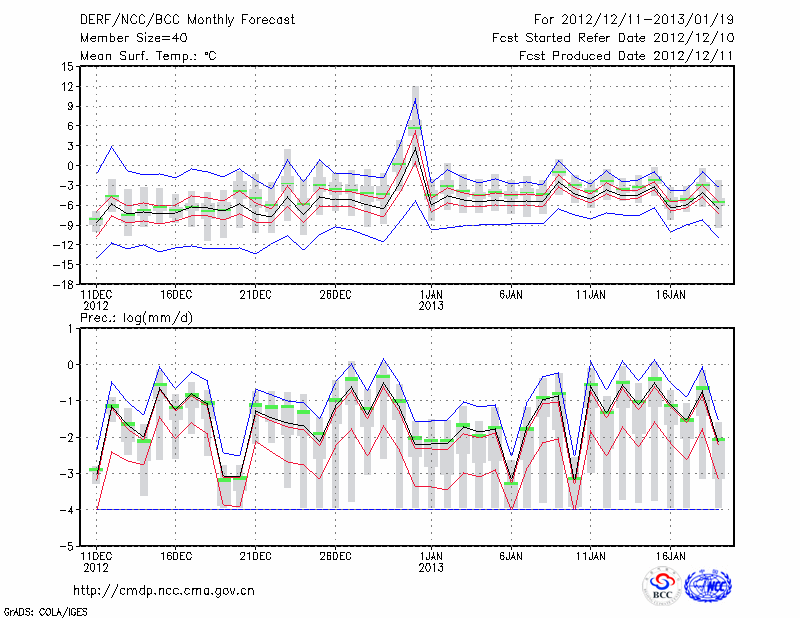Screen dimensions: 800x618
Task: Click the NCC globe logo
Action: click(x=708, y=584)
